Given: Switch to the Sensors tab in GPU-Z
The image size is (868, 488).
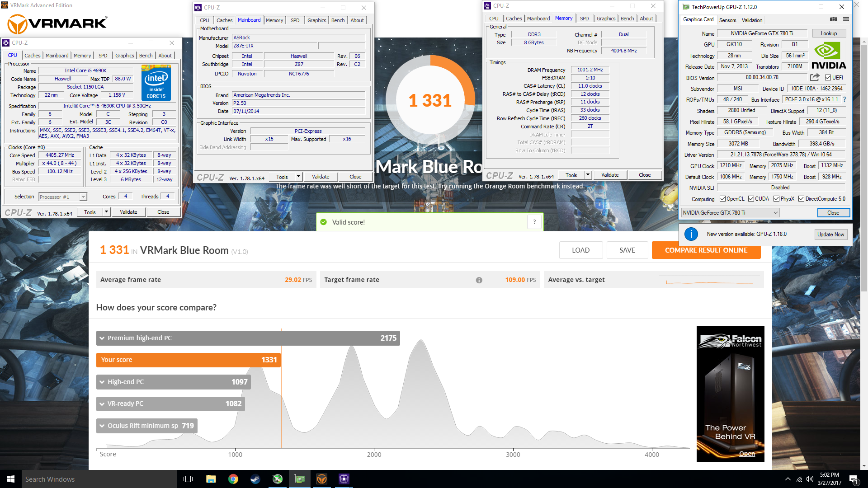Looking at the screenshot, I should pos(727,20).
